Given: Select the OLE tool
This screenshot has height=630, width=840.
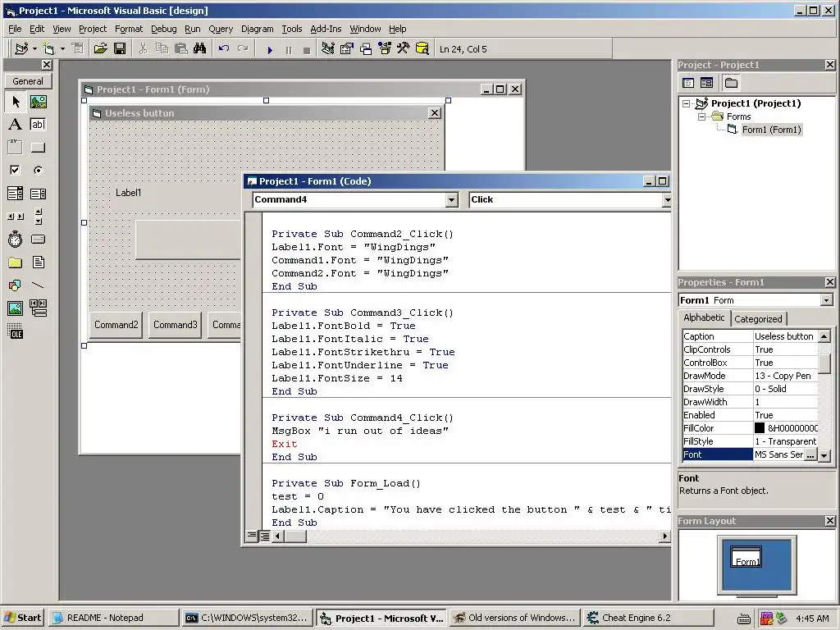Looking at the screenshot, I should click(15, 331).
